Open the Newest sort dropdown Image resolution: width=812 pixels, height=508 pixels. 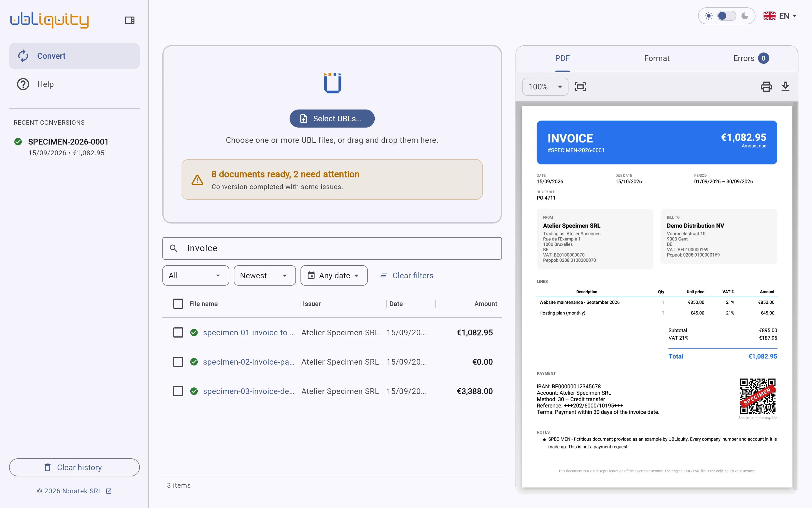point(264,275)
